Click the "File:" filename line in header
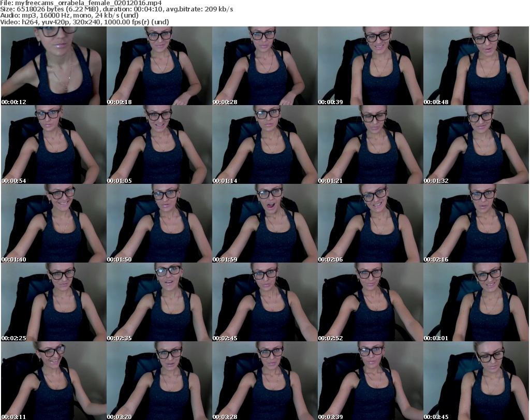 click(81, 3)
